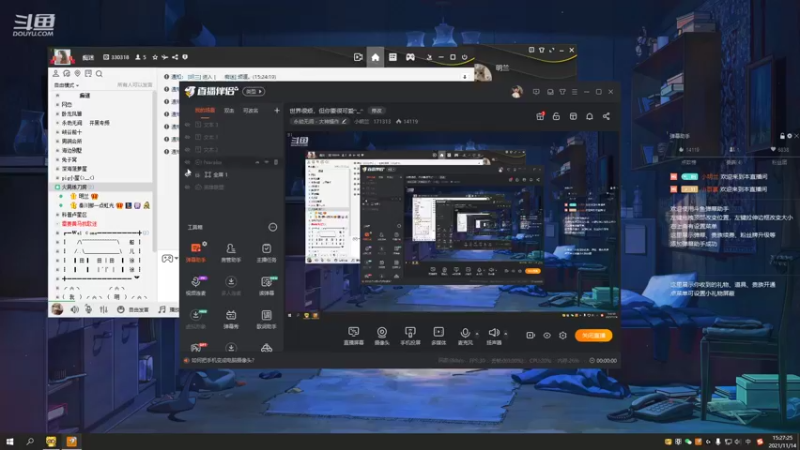Add a 摄像头 camera source

382,336
